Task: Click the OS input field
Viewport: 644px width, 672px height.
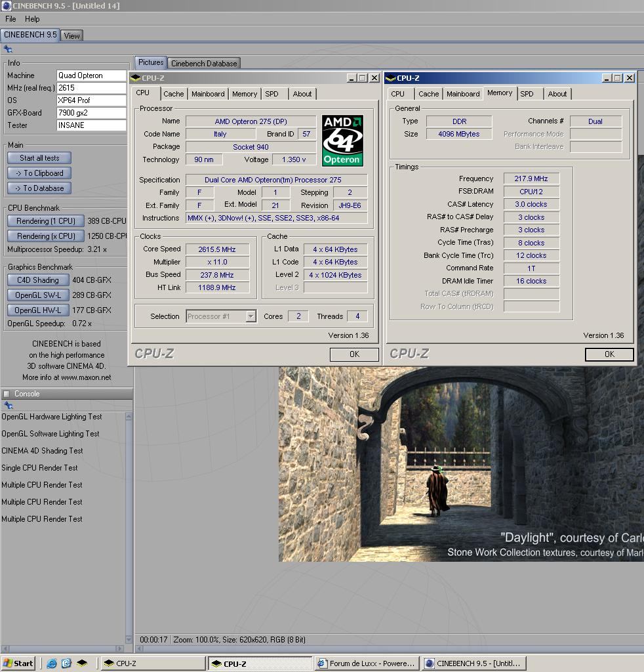Action: pos(91,100)
